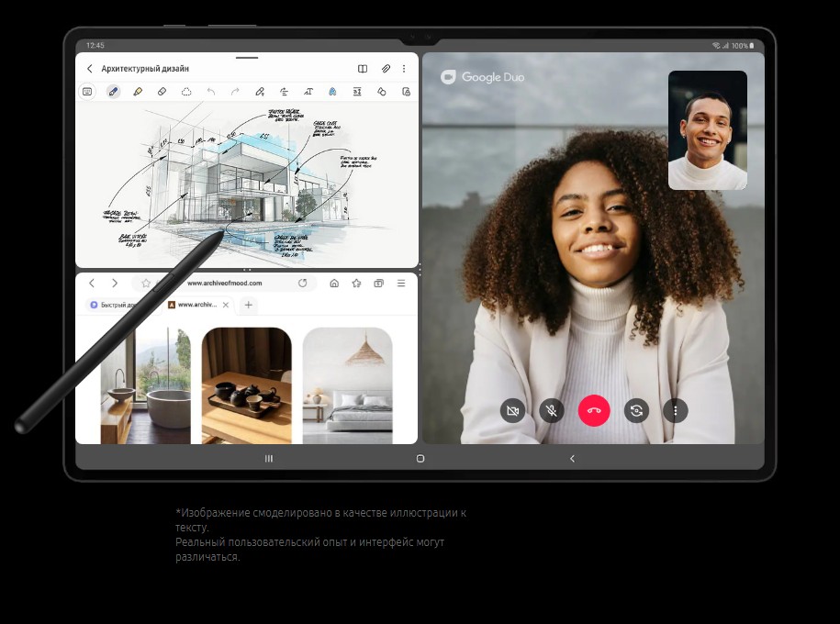Open the browser hamburger menu
This screenshot has width=840, height=624.
click(x=399, y=284)
